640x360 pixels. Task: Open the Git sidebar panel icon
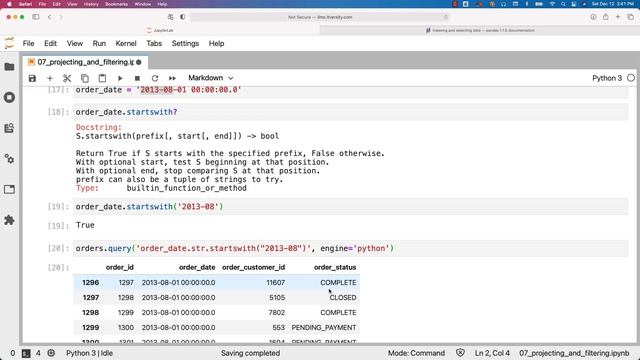pyautogui.click(x=9, y=128)
